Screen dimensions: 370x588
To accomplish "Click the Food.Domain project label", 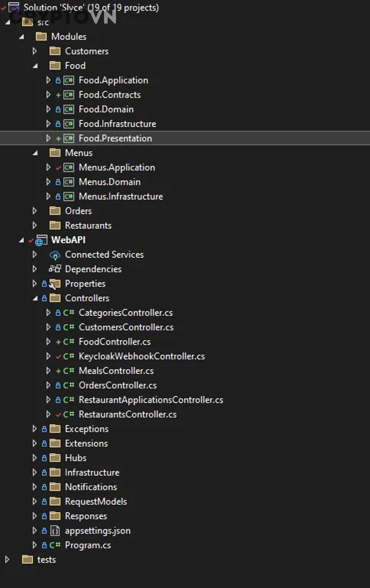I will [106, 109].
